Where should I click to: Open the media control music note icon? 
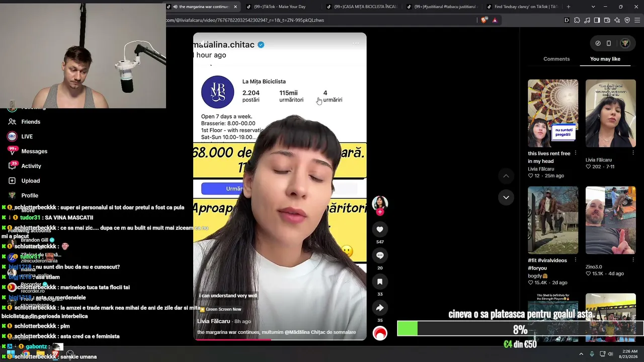point(587,20)
